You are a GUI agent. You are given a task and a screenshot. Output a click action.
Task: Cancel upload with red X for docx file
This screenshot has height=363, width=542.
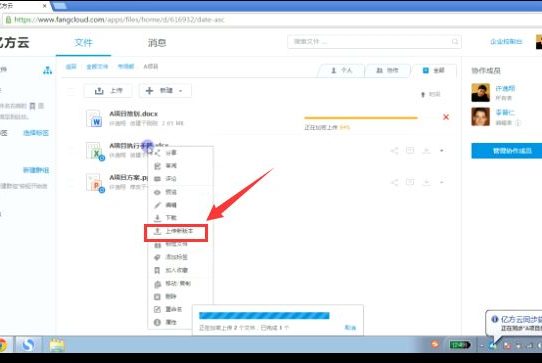click(446, 117)
